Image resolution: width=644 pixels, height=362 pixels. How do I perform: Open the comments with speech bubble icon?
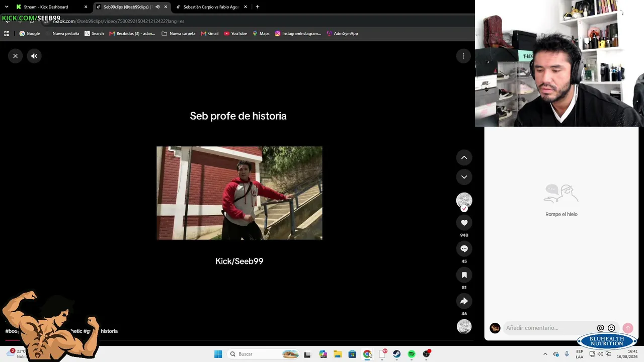click(x=464, y=249)
